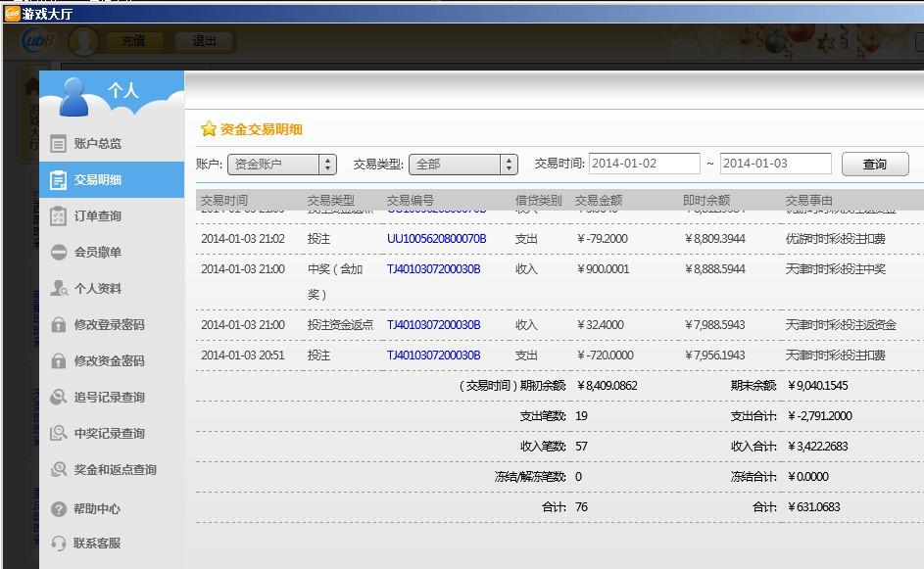Open TJ4010307200030B link in 中奖 row
This screenshot has height=569, width=924.
point(434,269)
